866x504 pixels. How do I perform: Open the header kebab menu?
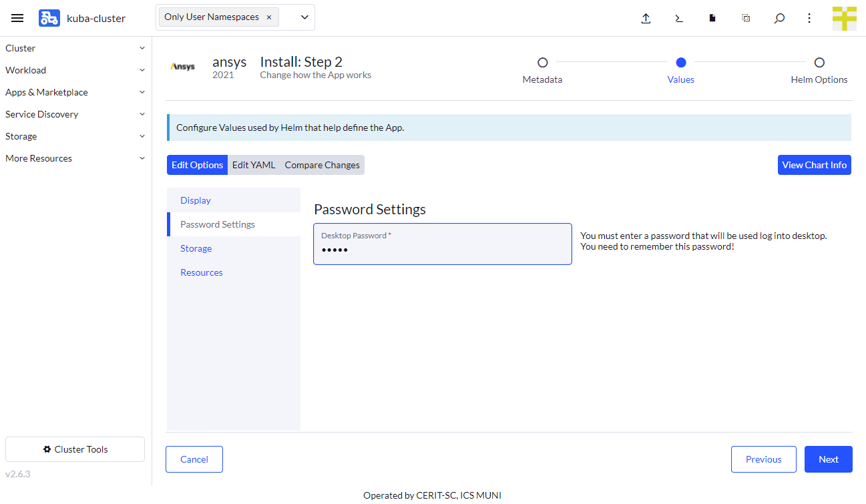pos(809,18)
